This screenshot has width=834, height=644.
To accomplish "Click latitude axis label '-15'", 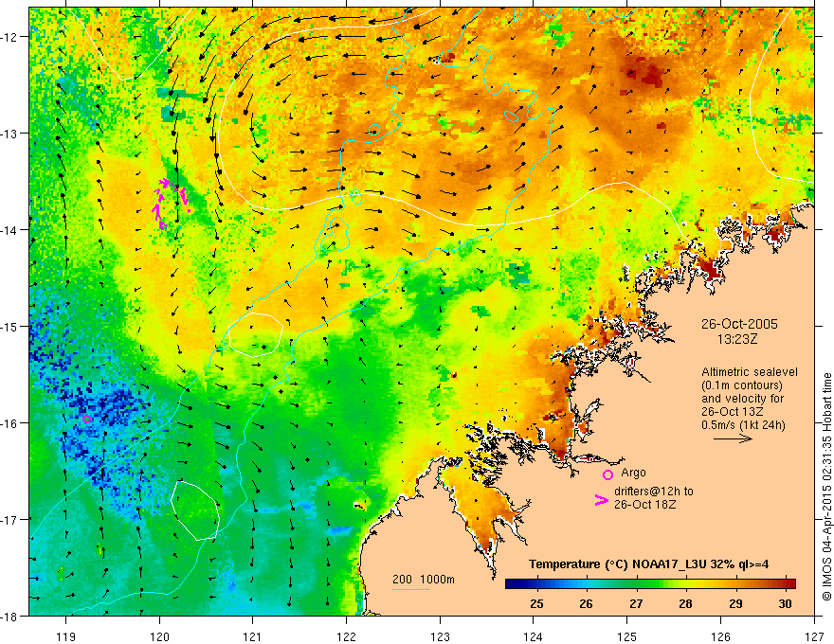I will tap(9, 326).
